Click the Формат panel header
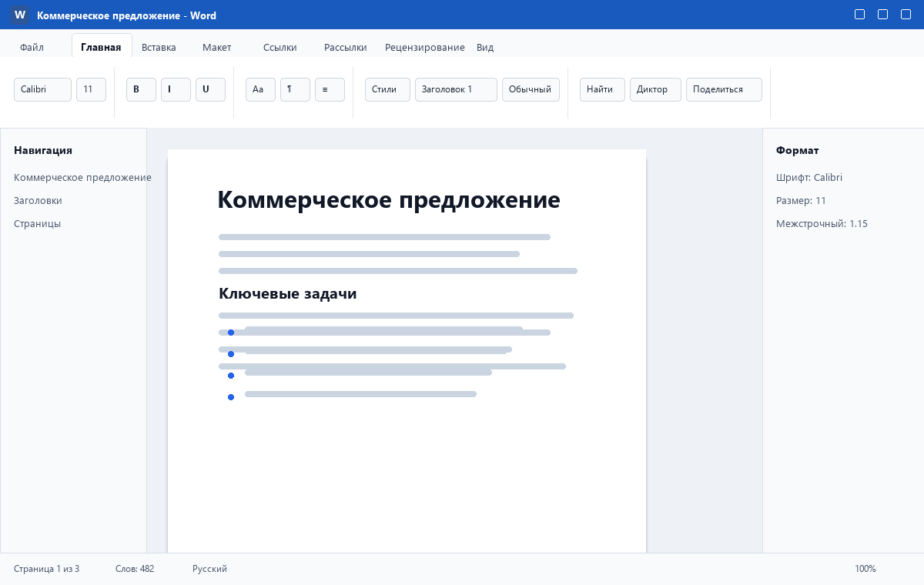This screenshot has height=585, width=924. pos(798,150)
